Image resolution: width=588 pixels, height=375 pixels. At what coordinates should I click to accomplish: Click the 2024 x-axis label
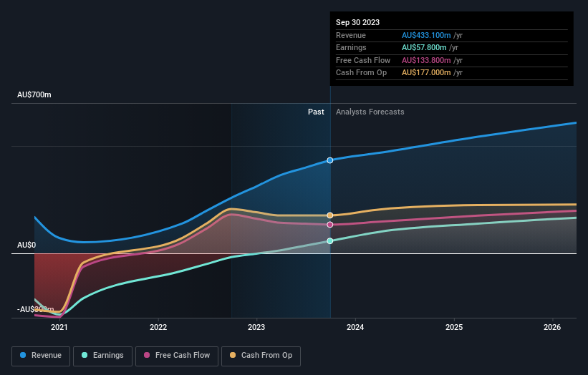355,327
